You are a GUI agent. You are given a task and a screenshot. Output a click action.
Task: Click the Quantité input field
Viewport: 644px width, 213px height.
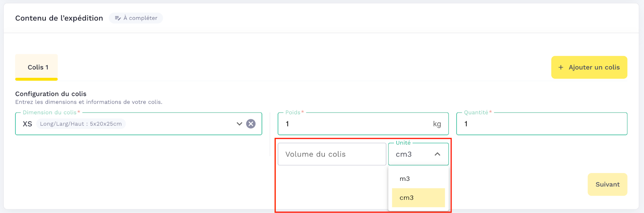point(541,124)
